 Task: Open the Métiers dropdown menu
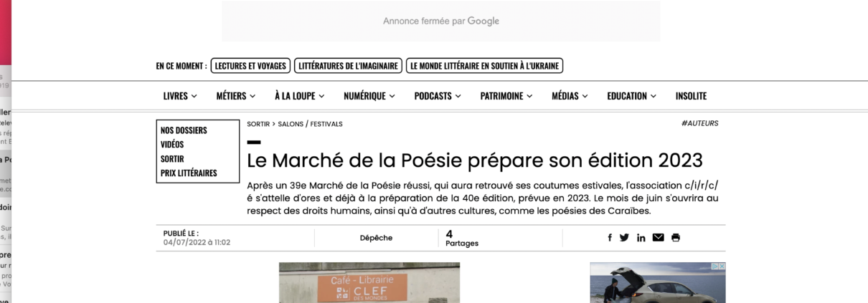point(235,96)
